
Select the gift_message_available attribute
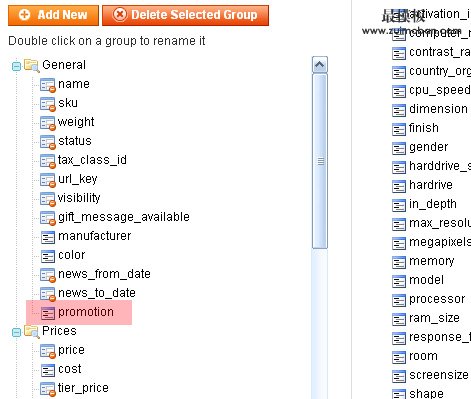click(x=124, y=217)
